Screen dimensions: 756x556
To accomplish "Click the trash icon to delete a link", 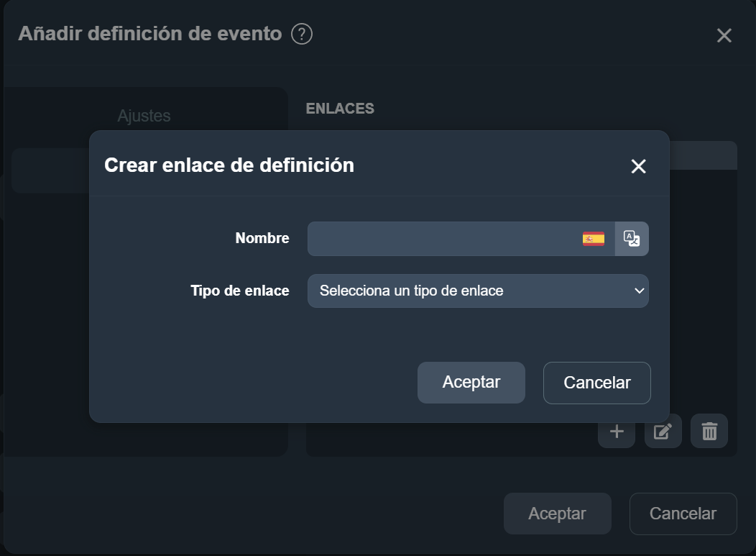I will tap(709, 431).
